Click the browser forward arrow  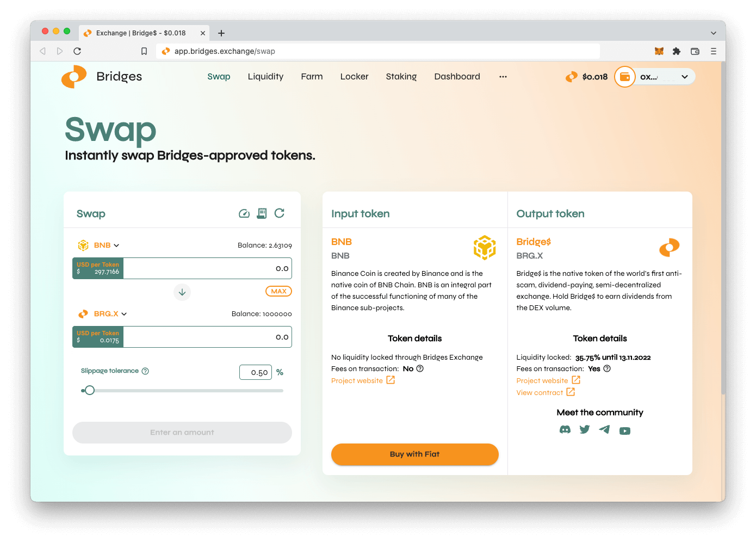pyautogui.click(x=60, y=51)
